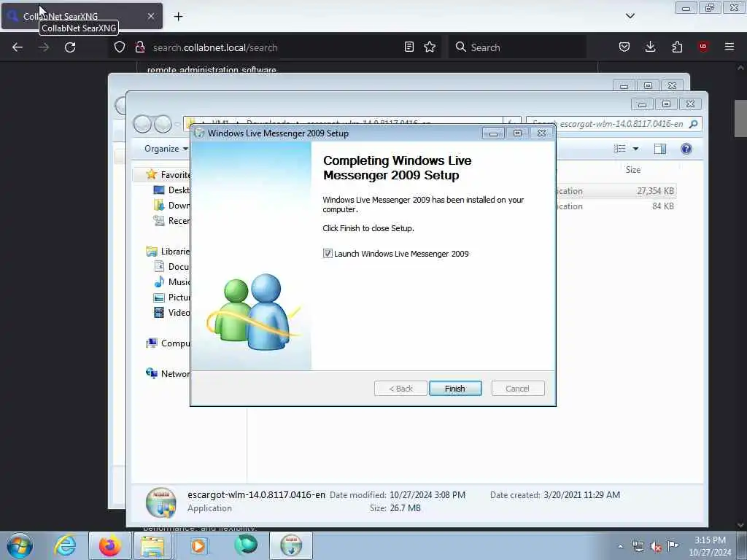Select the 27,354 KB file row

pos(616,191)
